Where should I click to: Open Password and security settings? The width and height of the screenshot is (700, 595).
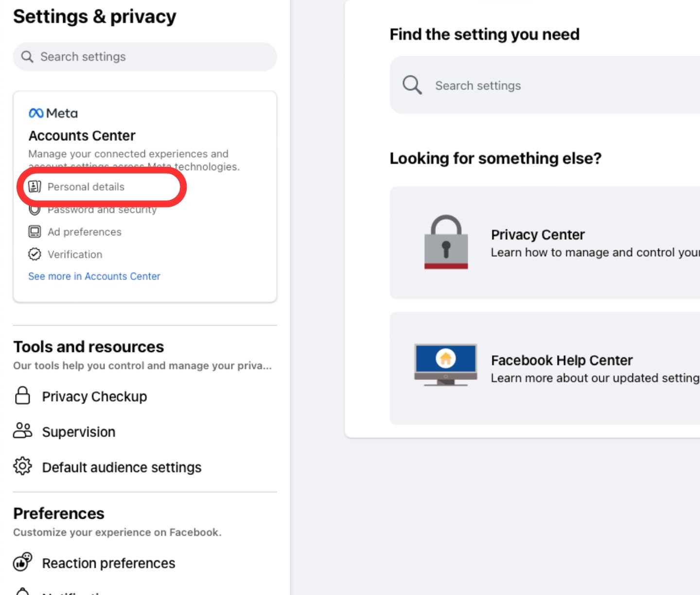point(102,210)
